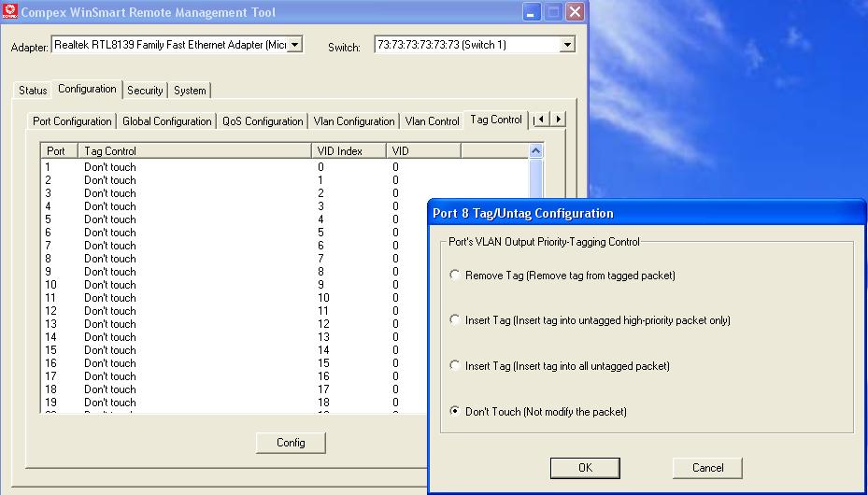Select Insert Tag into all untagged packet
The width and height of the screenshot is (868, 495).
[x=455, y=366]
